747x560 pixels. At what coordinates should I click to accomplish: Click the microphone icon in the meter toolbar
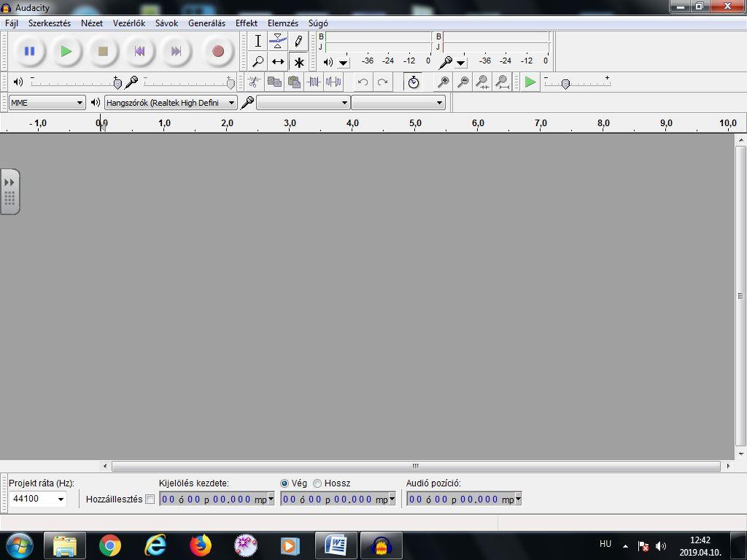coord(446,62)
